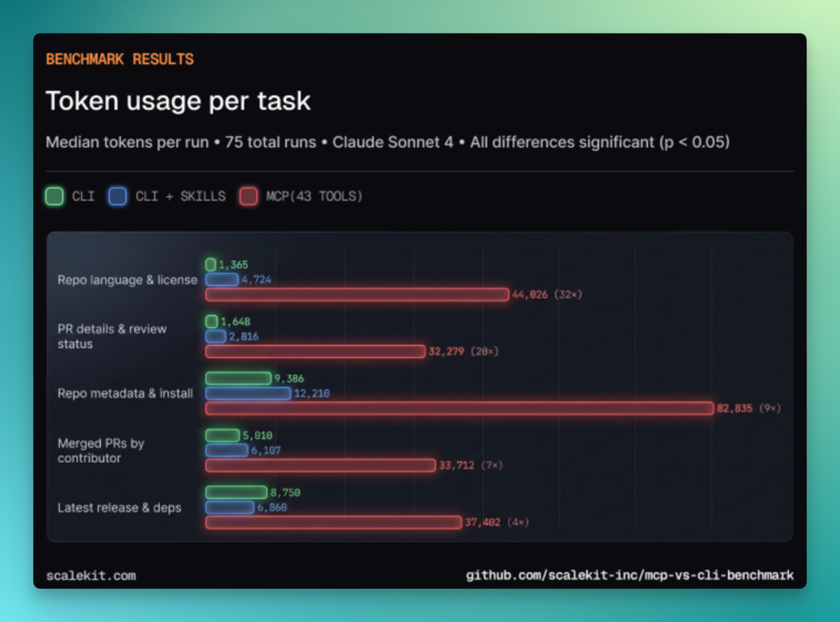
Task: Click the 82,835 (9×) value label
Action: click(x=748, y=408)
